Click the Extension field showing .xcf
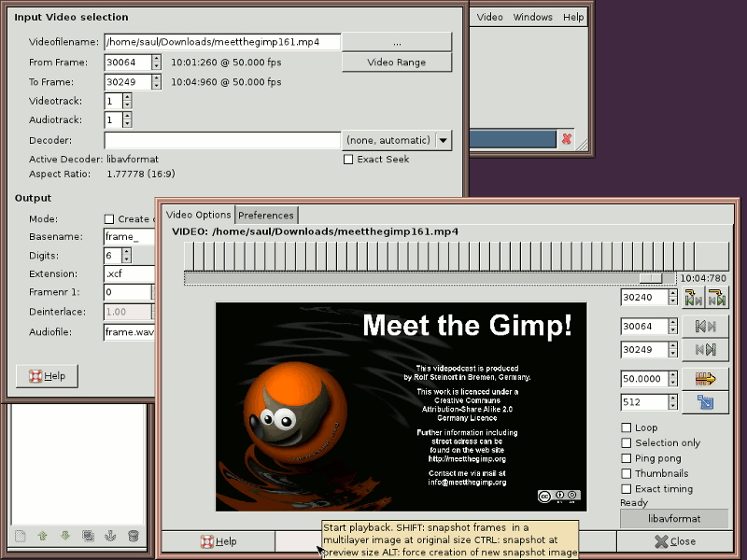This screenshot has width=747, height=560. [x=130, y=273]
